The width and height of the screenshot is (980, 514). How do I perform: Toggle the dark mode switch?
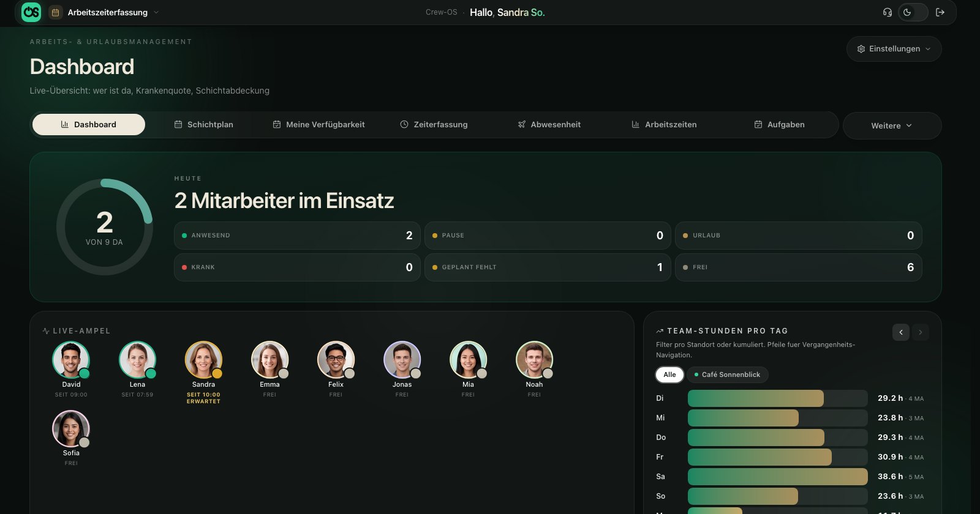pos(913,12)
